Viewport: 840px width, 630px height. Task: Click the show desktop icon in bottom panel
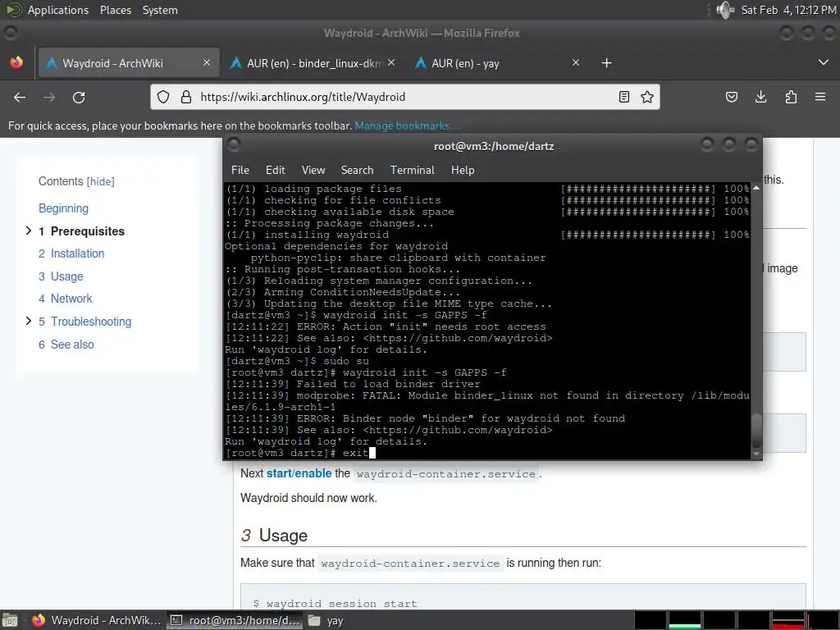click(10, 620)
